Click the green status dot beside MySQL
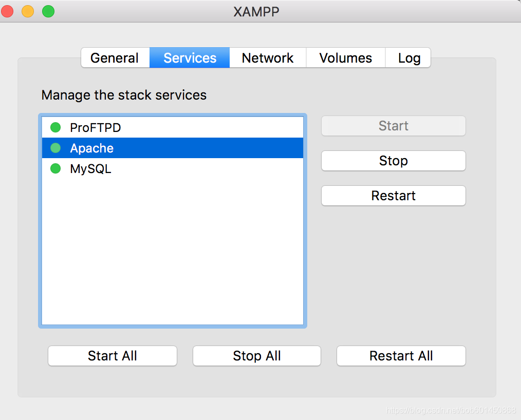 pyautogui.click(x=55, y=168)
